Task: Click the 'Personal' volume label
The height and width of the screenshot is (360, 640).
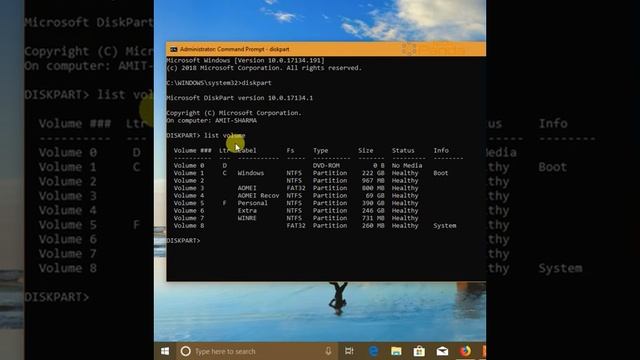Action: (x=253, y=203)
